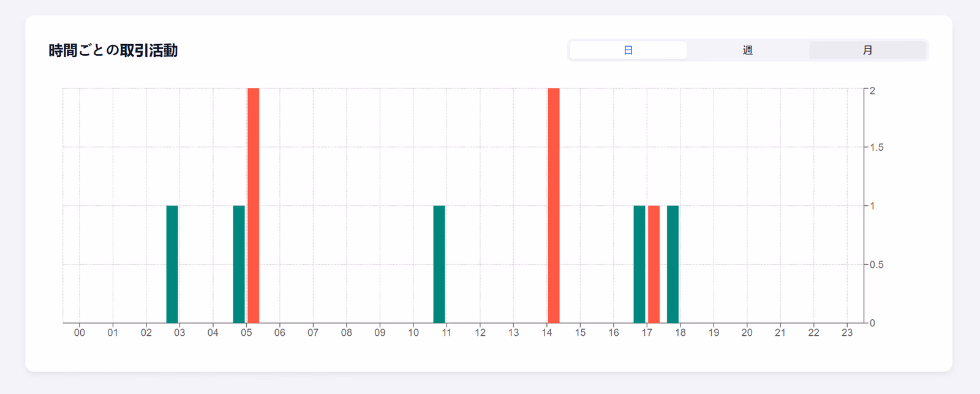Click the green bar at hour 05

239,264
